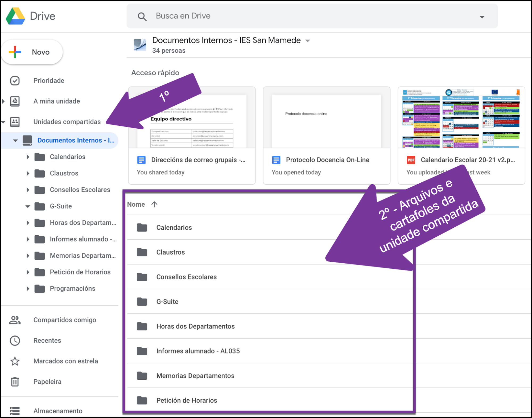Click the Almacenamento storage icon
Screen dimensions: 532x418
point(15,411)
